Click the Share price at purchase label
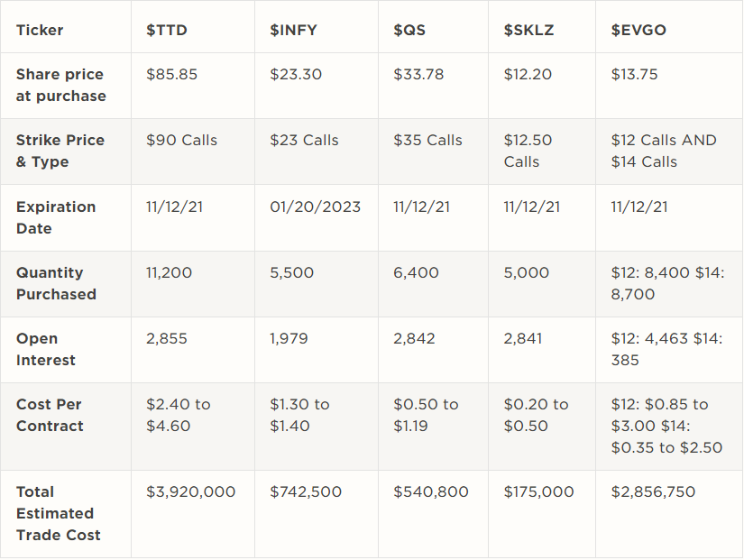 (60, 85)
